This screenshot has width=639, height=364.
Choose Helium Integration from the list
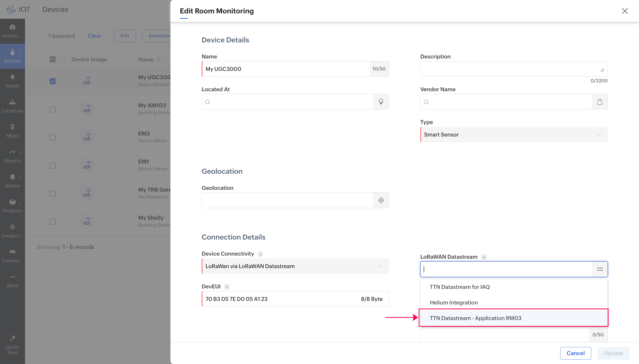(x=454, y=302)
